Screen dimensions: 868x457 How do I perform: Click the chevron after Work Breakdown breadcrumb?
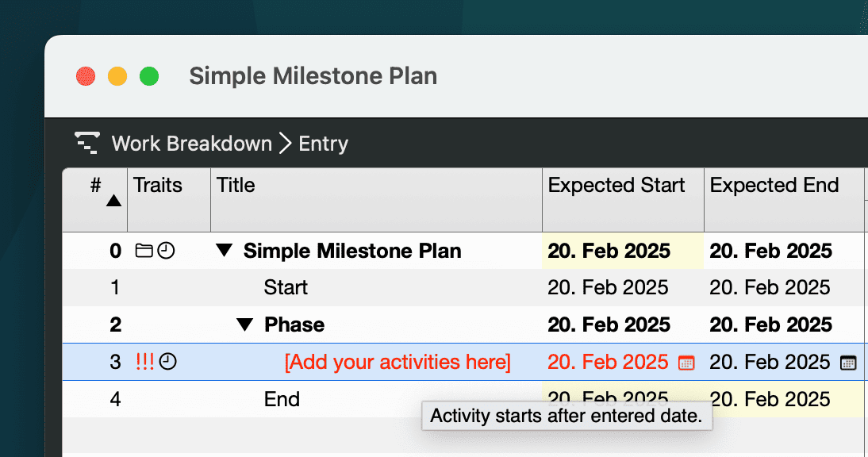(x=287, y=143)
